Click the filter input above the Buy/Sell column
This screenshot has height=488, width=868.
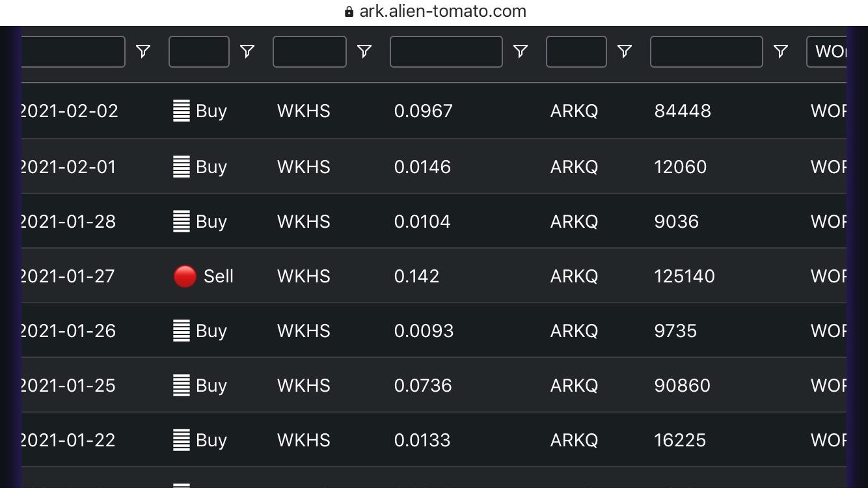click(x=198, y=51)
